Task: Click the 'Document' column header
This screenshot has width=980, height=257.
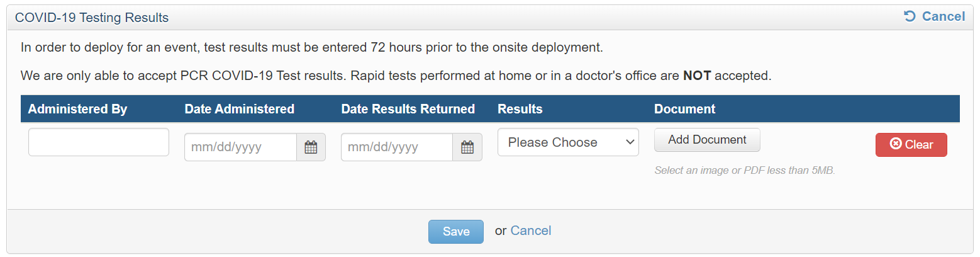Action: [x=684, y=109]
